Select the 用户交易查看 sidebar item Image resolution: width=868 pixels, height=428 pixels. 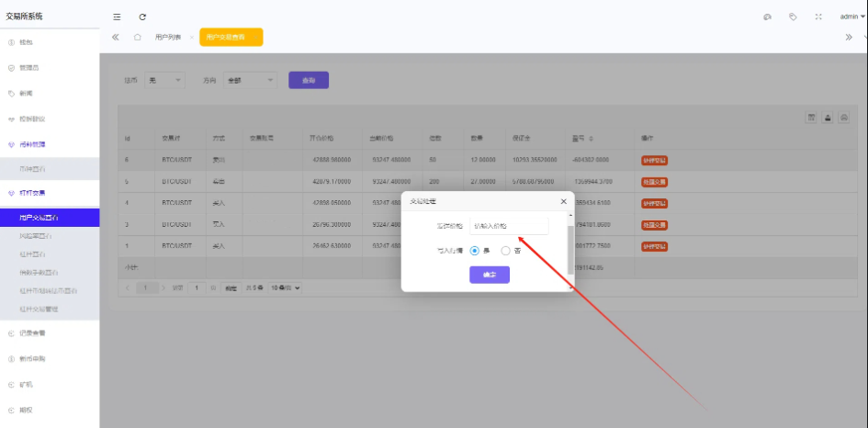click(50, 218)
